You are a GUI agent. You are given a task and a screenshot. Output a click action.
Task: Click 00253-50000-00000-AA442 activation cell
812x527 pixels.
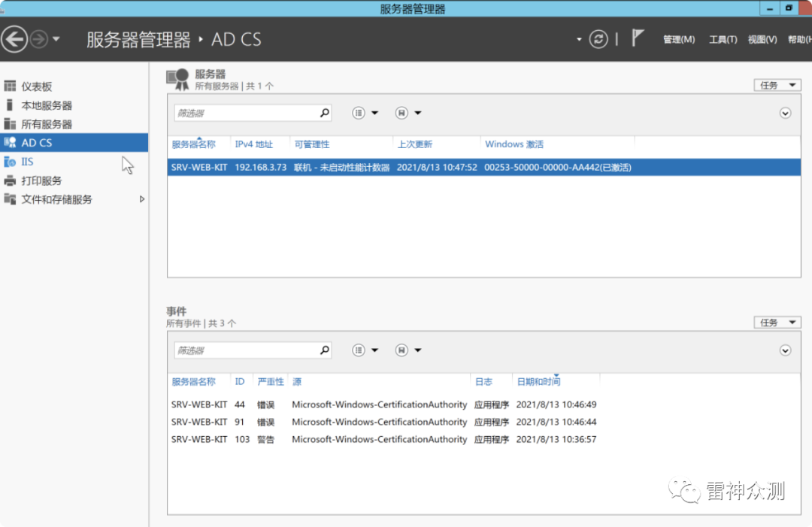tap(558, 167)
